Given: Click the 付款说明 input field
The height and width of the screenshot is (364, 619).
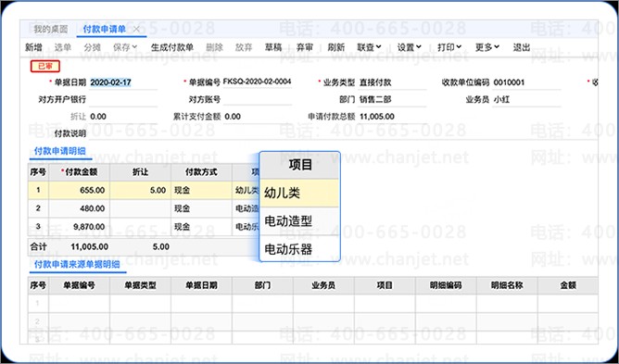Looking at the screenshot, I should [343, 133].
